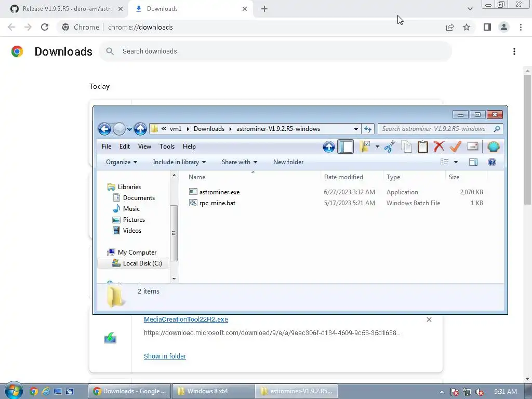Click navigation pane scroll down arrow
This screenshot has width=532, height=399.
click(x=174, y=279)
